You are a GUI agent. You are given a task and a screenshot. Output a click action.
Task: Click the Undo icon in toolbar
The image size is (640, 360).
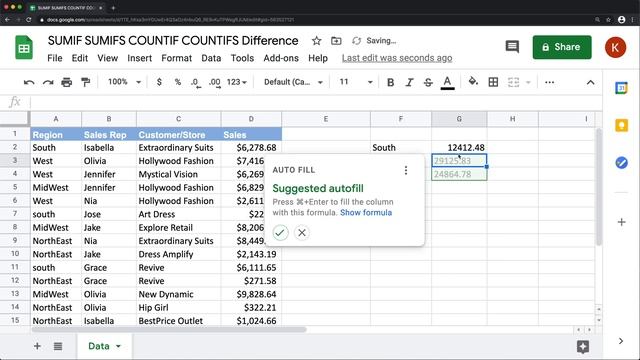pos(29,82)
